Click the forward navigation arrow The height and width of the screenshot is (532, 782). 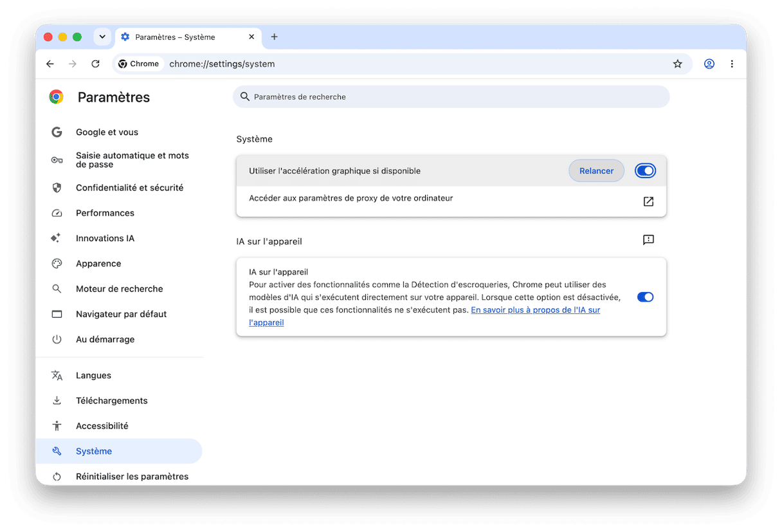[73, 64]
